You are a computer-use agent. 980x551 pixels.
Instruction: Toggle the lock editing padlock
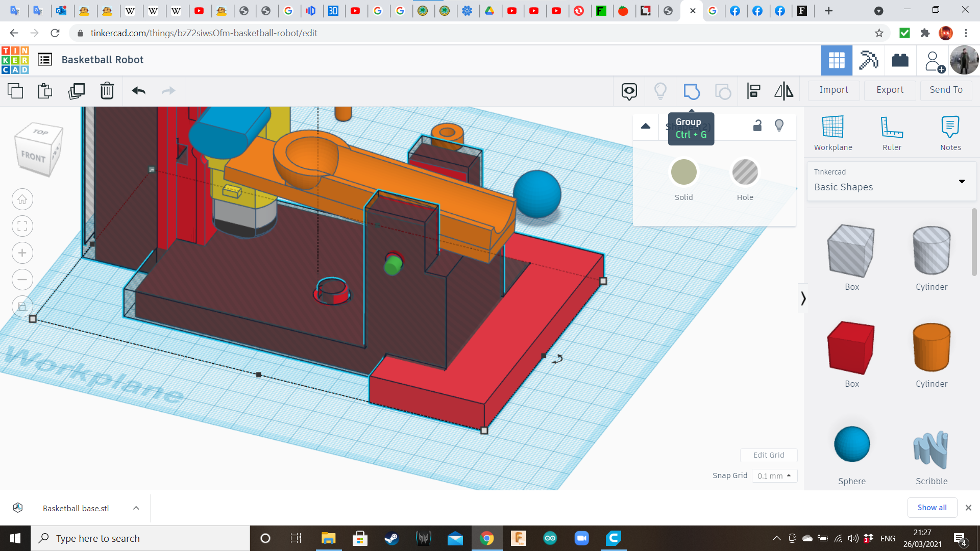(757, 126)
